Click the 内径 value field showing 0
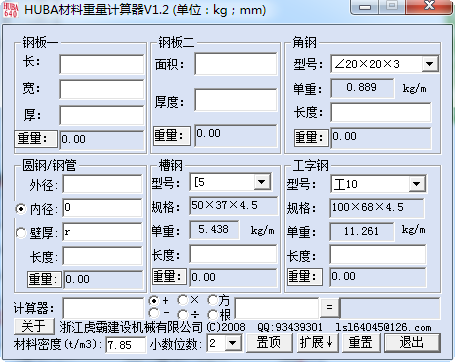This screenshot has height=362, width=455. point(103,208)
